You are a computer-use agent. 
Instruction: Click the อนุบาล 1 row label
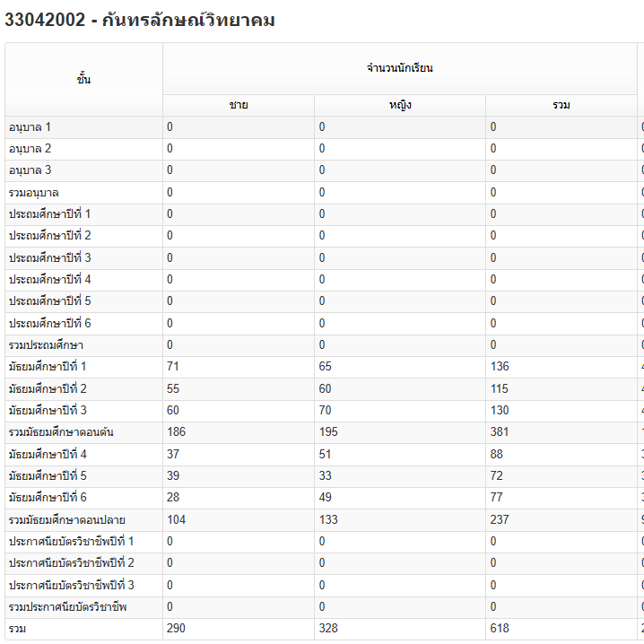pos(30,127)
